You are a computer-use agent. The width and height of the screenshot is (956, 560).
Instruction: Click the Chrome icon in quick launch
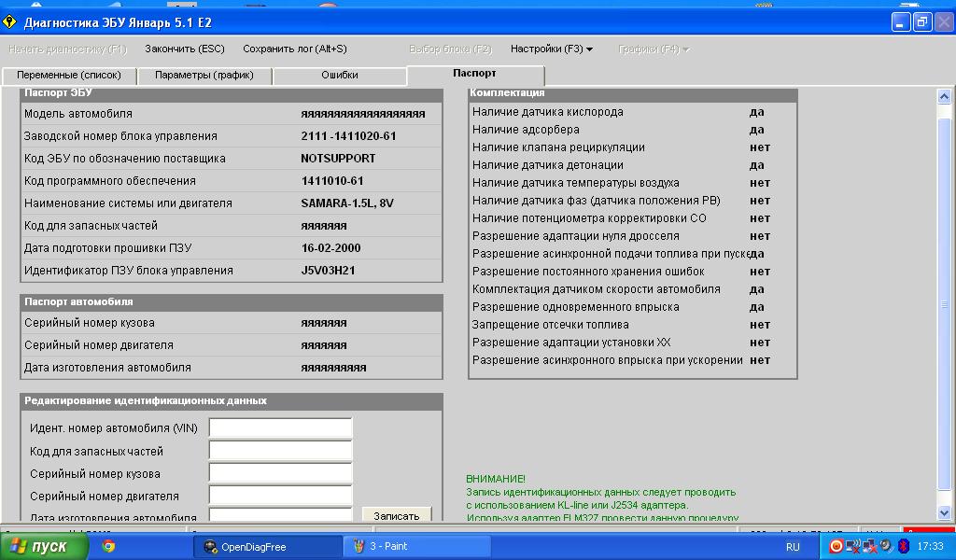(108, 546)
